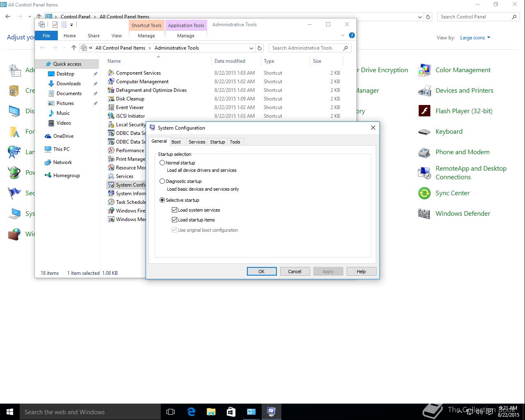Viewport: 525px width, 420px height.
Task: Select the Performance Monitor icon
Action: point(111,151)
